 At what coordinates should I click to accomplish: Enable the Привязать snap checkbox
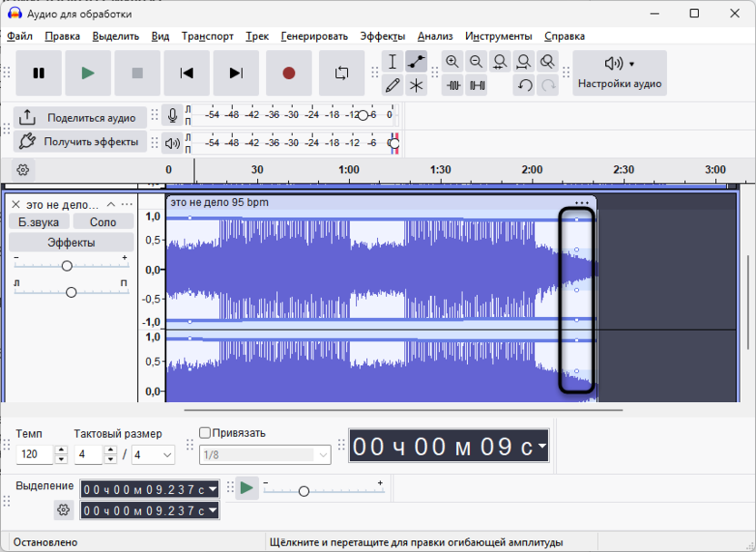204,433
